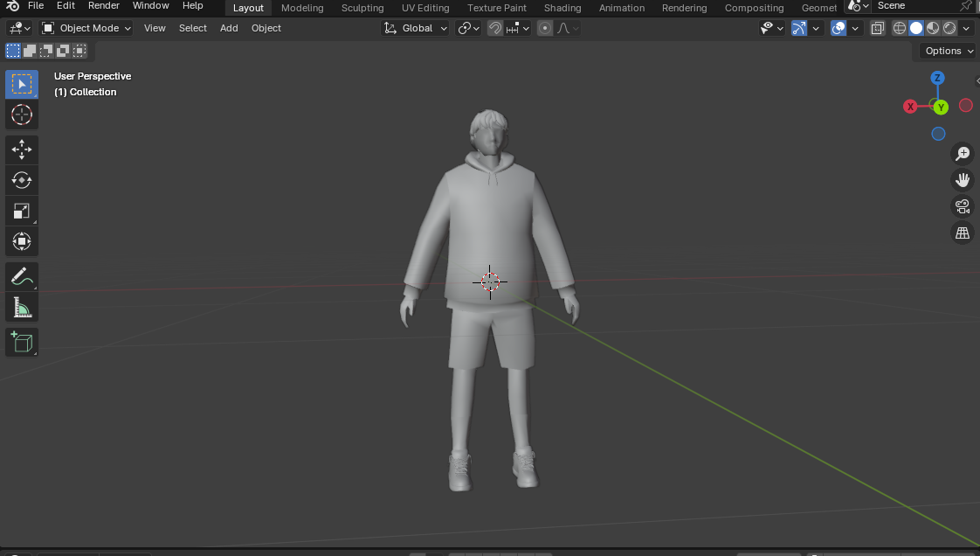Open the viewport Add menu

coord(229,28)
